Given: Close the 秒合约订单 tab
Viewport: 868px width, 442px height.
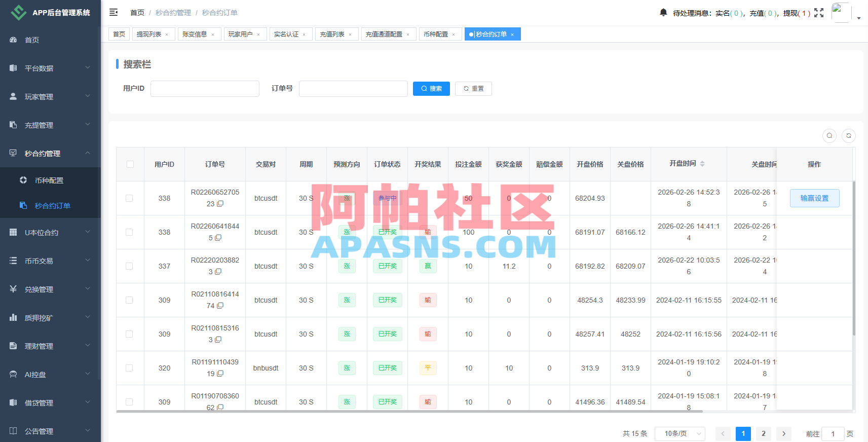Looking at the screenshot, I should coord(512,34).
